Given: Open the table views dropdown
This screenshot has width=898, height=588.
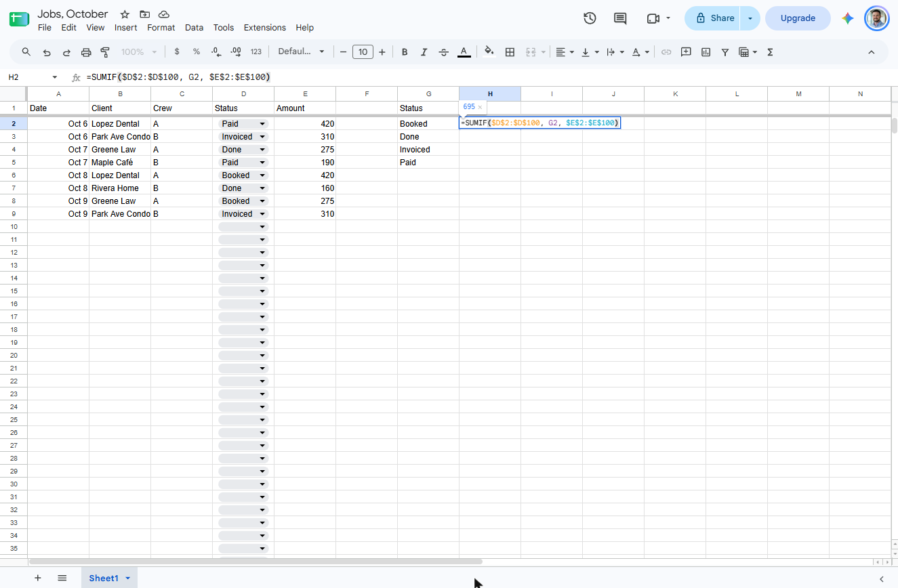Looking at the screenshot, I should [x=748, y=52].
